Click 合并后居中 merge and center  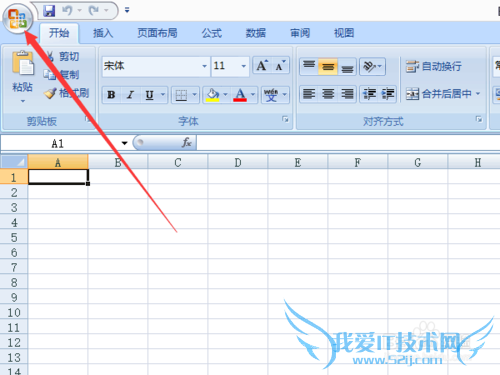click(x=438, y=94)
